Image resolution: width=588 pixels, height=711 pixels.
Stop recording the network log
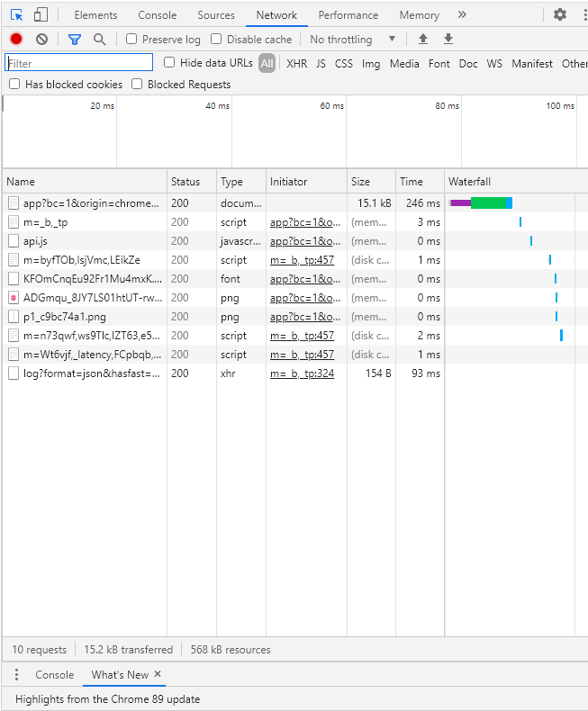click(16, 40)
